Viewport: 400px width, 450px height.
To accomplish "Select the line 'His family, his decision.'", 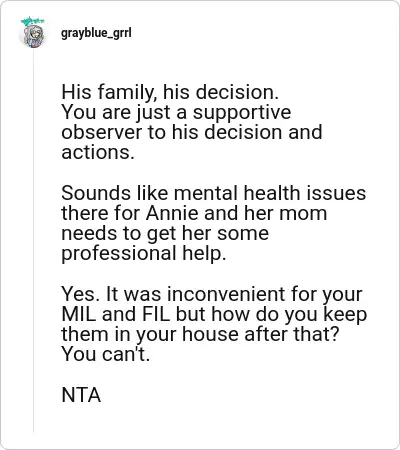I will [170, 92].
